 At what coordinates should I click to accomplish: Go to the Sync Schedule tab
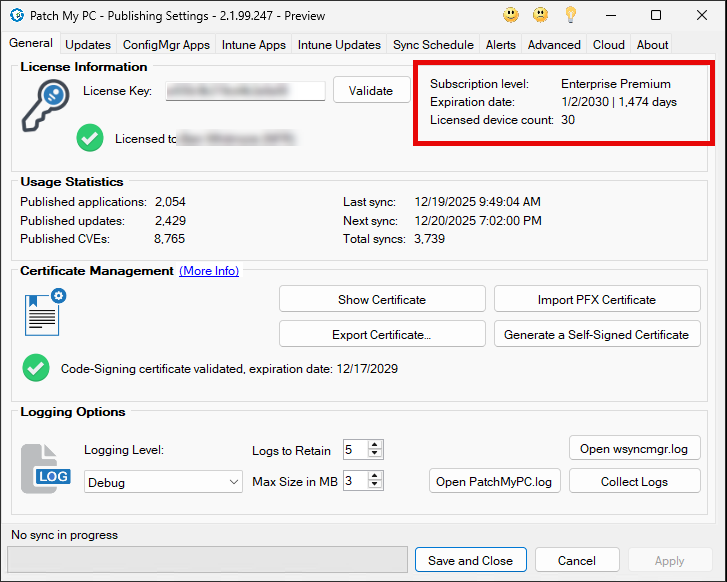pyautogui.click(x=433, y=45)
